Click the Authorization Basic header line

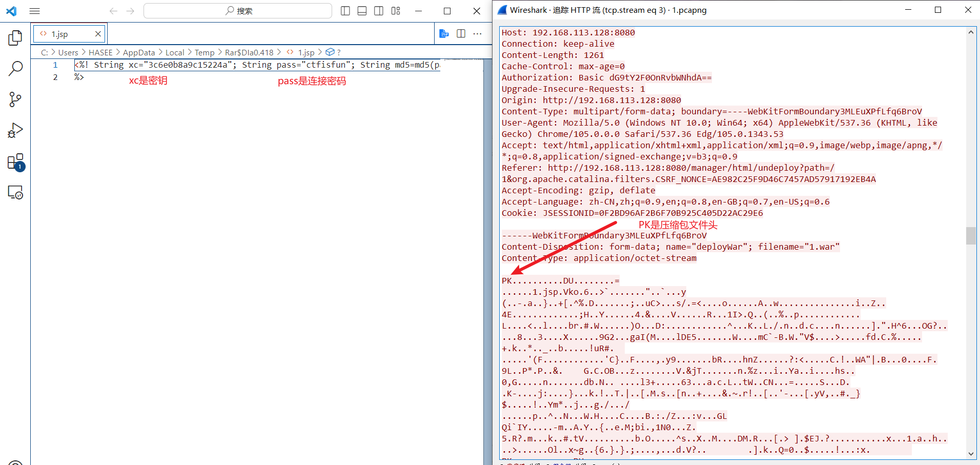[606, 78]
